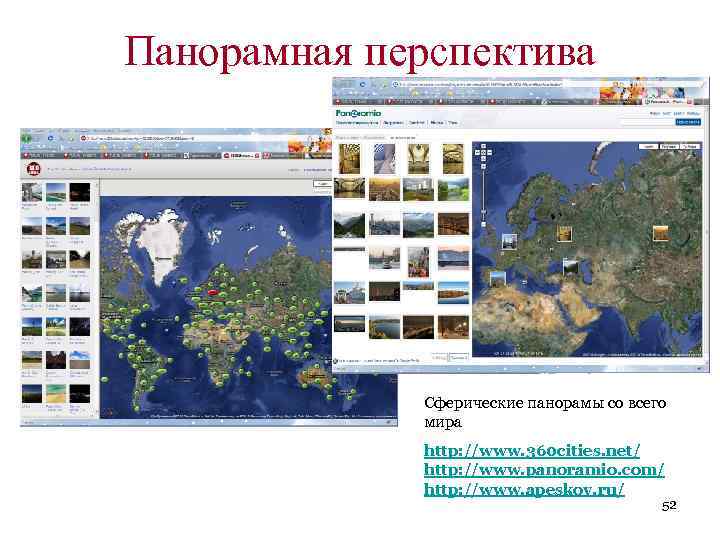Click the center button of the Panoramio pan control
720x540 pixels.
click(483, 152)
